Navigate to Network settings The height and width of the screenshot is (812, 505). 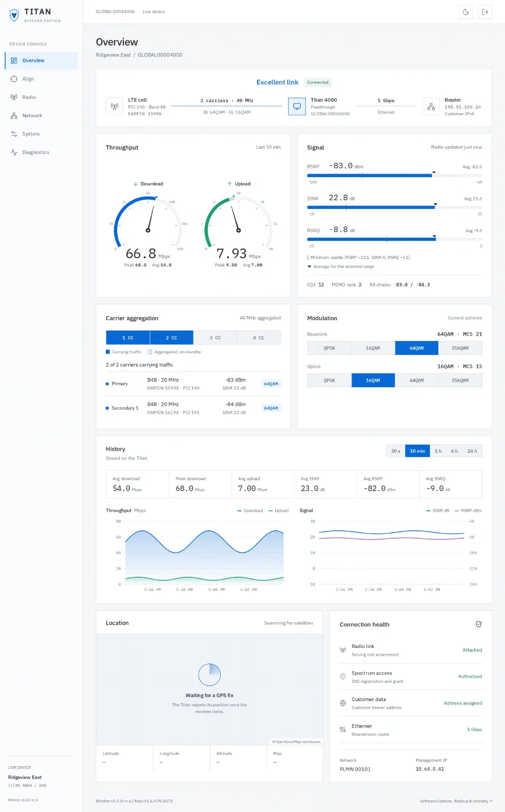tap(41, 116)
